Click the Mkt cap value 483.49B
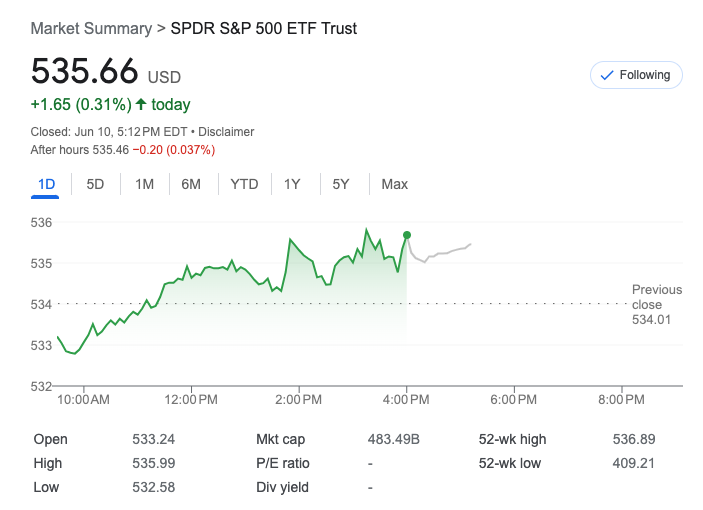The height and width of the screenshot is (510, 703). (x=394, y=439)
